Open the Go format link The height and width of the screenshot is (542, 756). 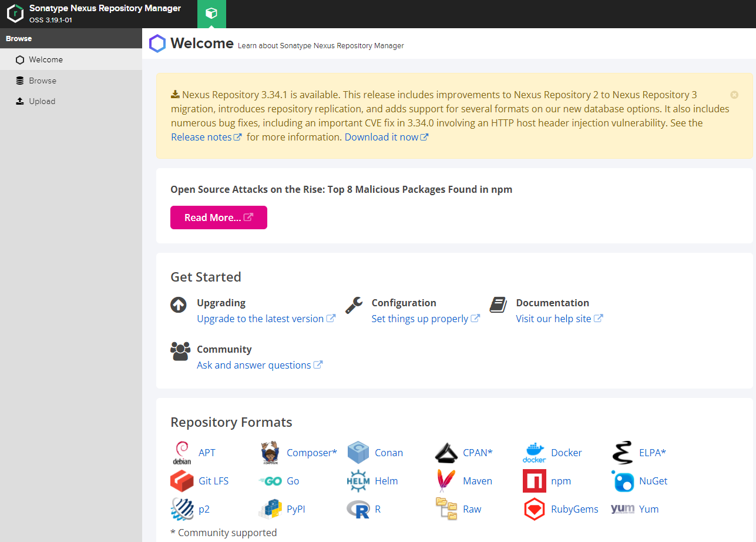[293, 481]
